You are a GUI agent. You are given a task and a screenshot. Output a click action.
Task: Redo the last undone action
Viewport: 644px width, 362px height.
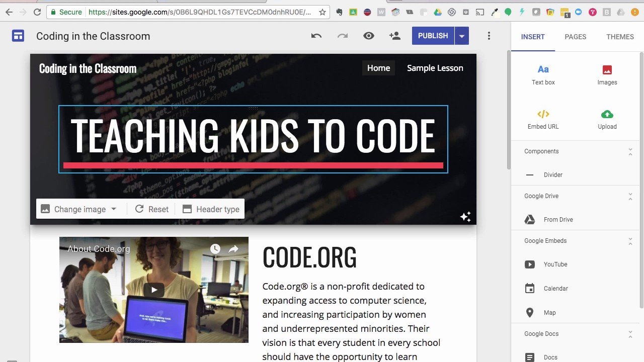click(x=343, y=36)
